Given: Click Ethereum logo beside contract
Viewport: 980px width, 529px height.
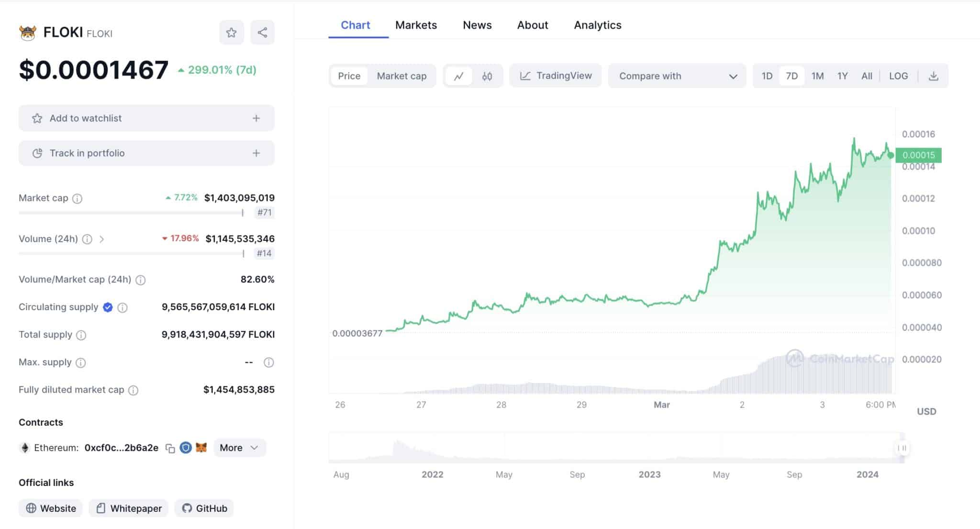Looking at the screenshot, I should [24, 448].
